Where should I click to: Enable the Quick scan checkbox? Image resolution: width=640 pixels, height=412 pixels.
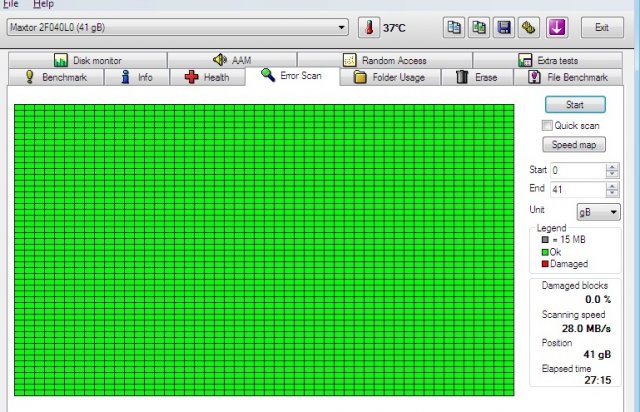[547, 125]
